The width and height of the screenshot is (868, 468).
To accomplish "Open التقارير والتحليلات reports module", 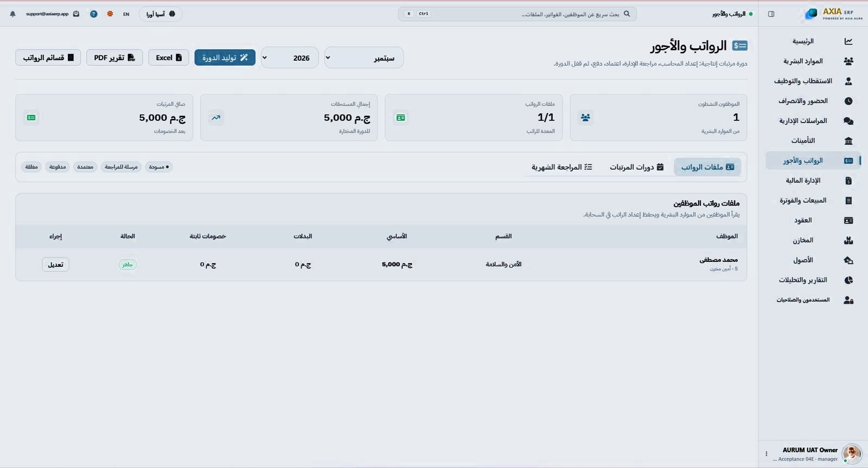I will point(813,280).
